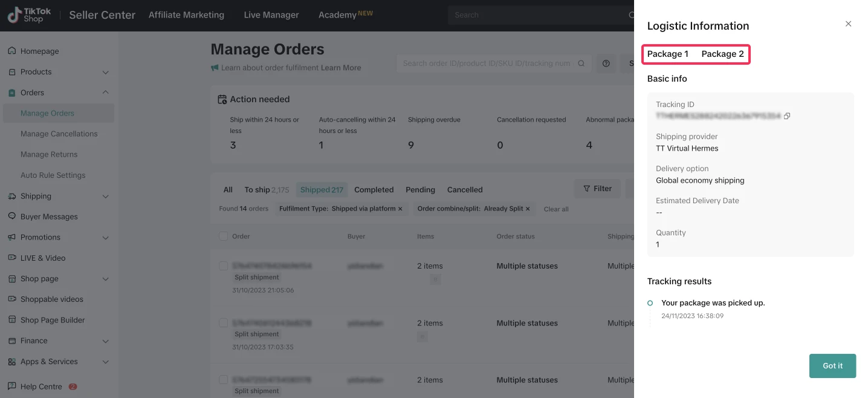Toggle the select-all Order header checkbox

point(224,237)
